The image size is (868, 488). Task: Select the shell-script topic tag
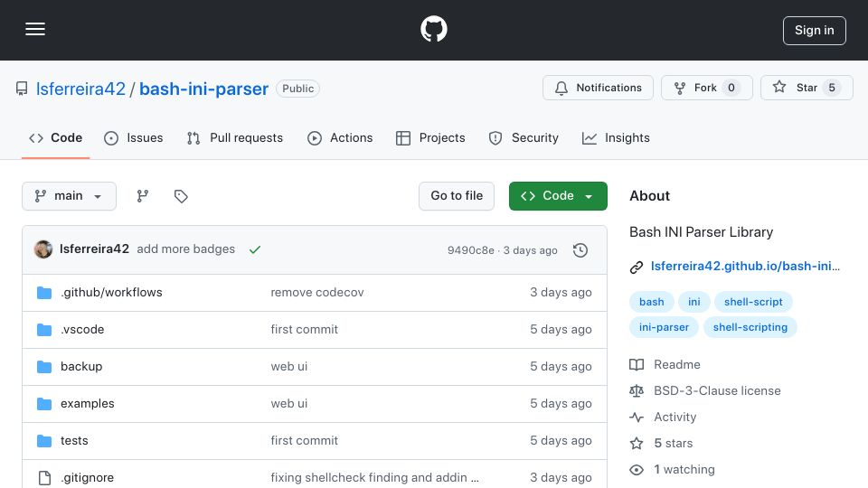pyautogui.click(x=753, y=302)
